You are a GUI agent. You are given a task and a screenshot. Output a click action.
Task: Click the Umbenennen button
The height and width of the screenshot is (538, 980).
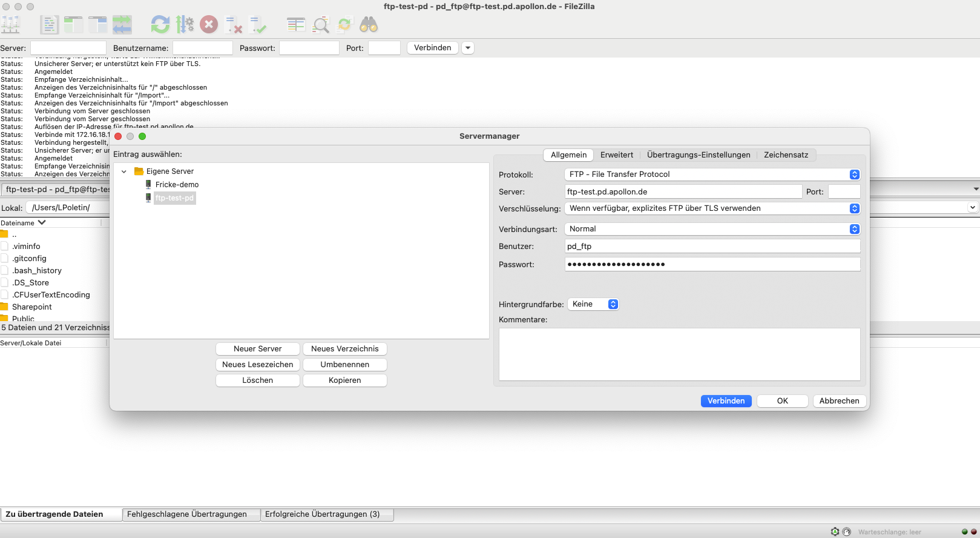tap(345, 365)
